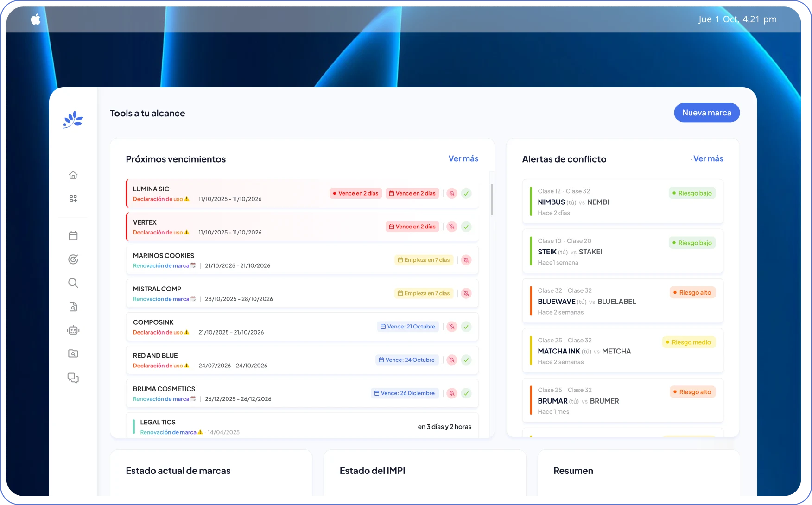Open Ver más in Próximos vencimientos
The height and width of the screenshot is (505, 812).
[463, 158]
